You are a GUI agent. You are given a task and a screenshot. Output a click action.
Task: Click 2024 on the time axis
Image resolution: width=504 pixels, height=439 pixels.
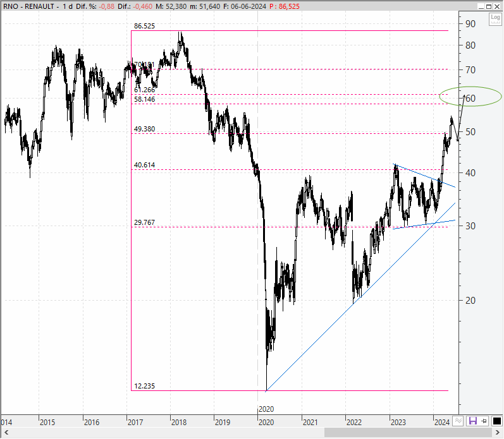click(x=441, y=423)
